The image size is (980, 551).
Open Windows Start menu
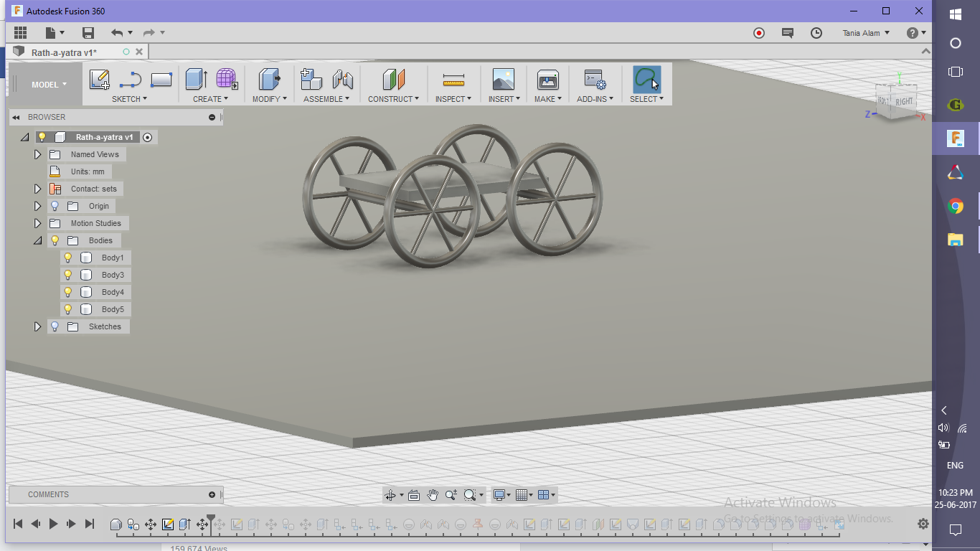(956, 14)
